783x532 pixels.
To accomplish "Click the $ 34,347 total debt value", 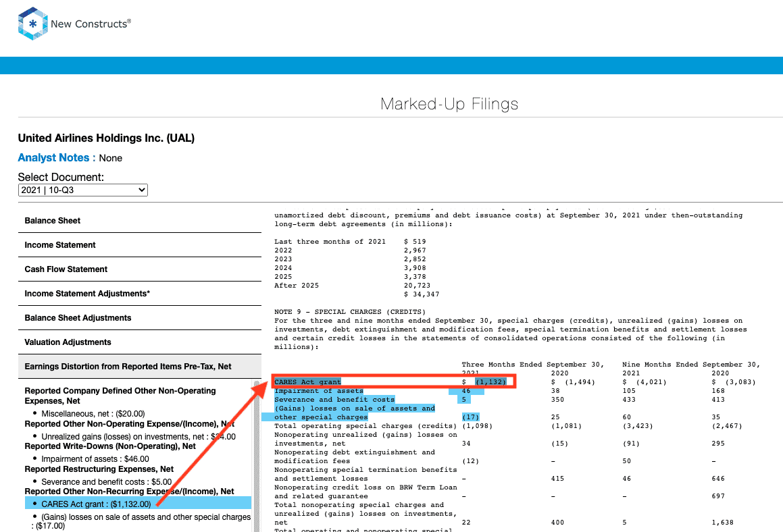I will [x=422, y=294].
